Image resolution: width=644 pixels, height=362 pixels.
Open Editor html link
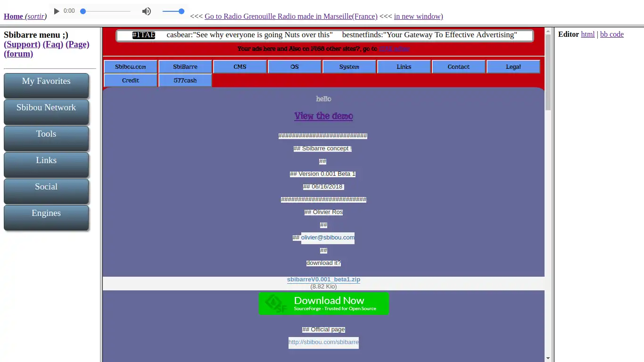point(588,34)
